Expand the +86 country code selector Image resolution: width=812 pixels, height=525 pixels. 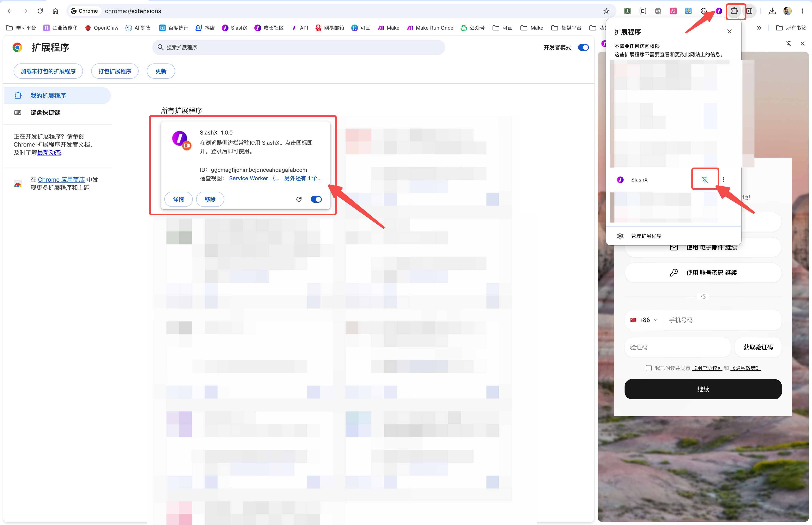tap(644, 320)
